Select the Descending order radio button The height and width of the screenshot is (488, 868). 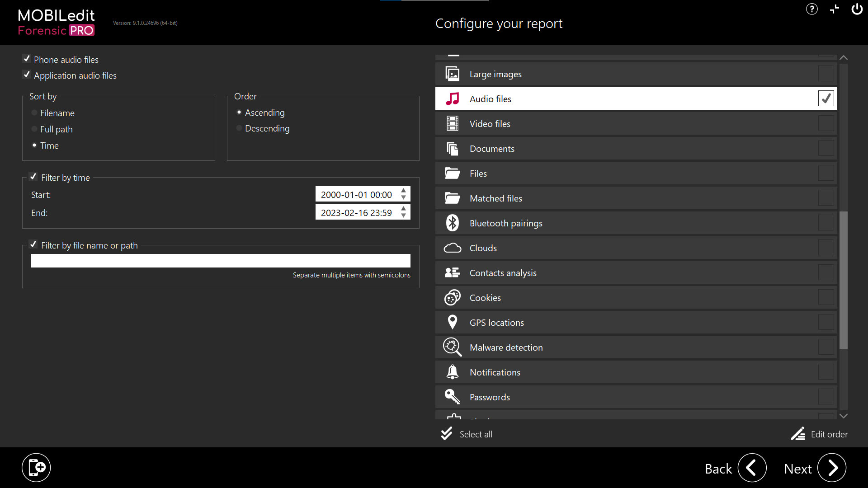point(239,128)
